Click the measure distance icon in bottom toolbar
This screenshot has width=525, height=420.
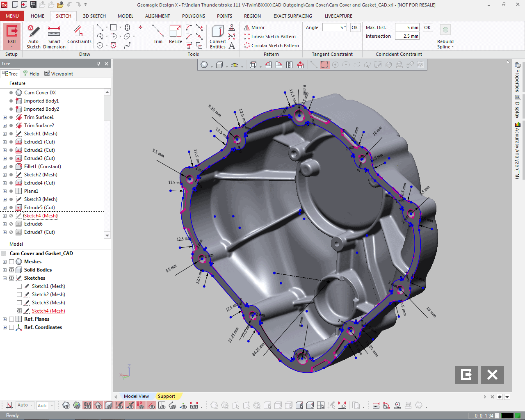click(x=376, y=406)
